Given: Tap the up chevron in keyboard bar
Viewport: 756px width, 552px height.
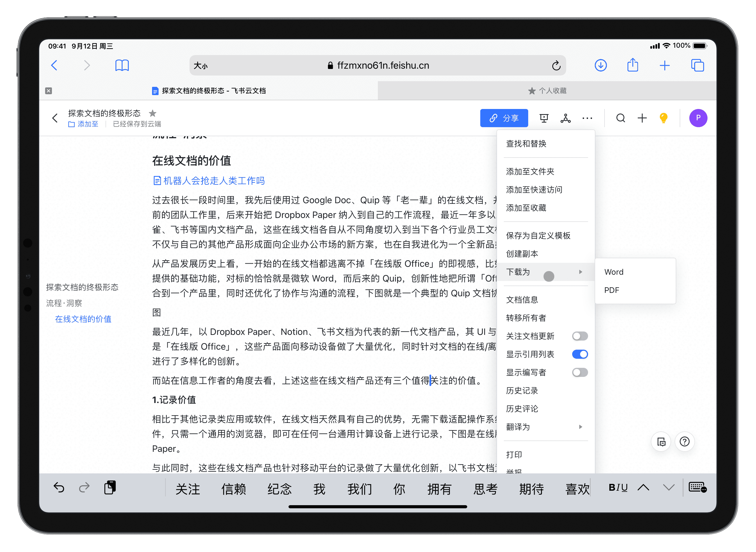Looking at the screenshot, I should tap(643, 488).
